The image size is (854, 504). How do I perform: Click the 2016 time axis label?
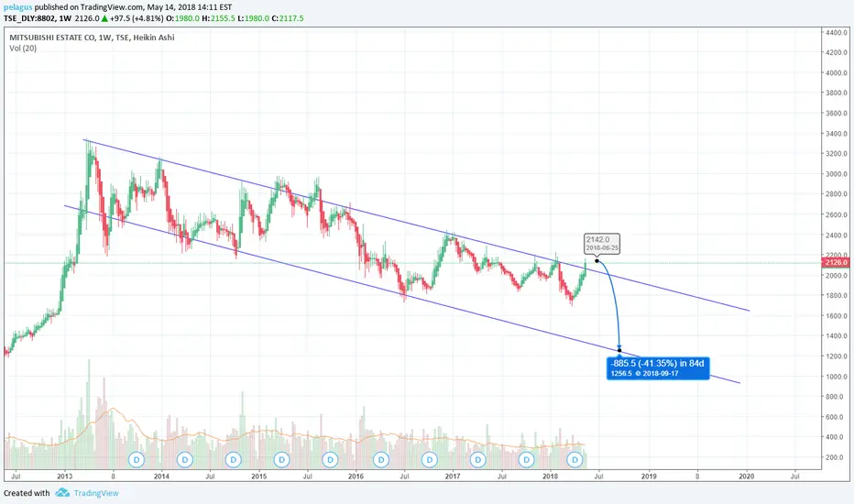tap(356, 477)
